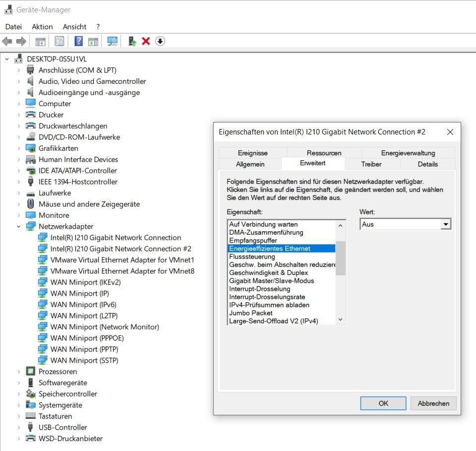
Task: Select the Tastaturen keyboard icon
Action: pos(30,416)
